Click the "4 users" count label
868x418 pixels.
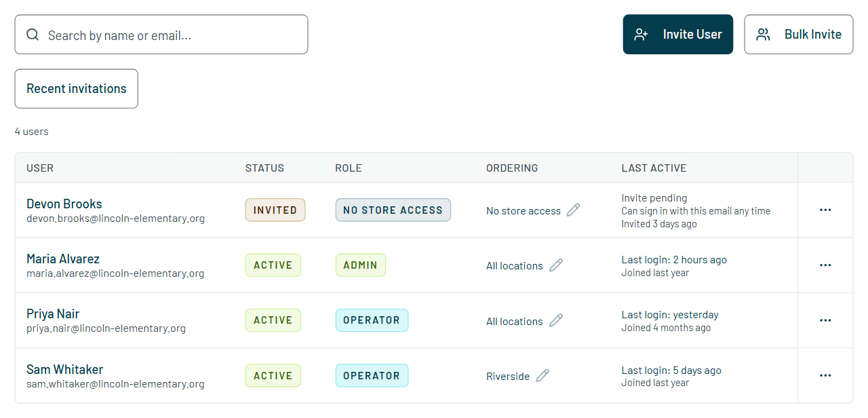32,132
